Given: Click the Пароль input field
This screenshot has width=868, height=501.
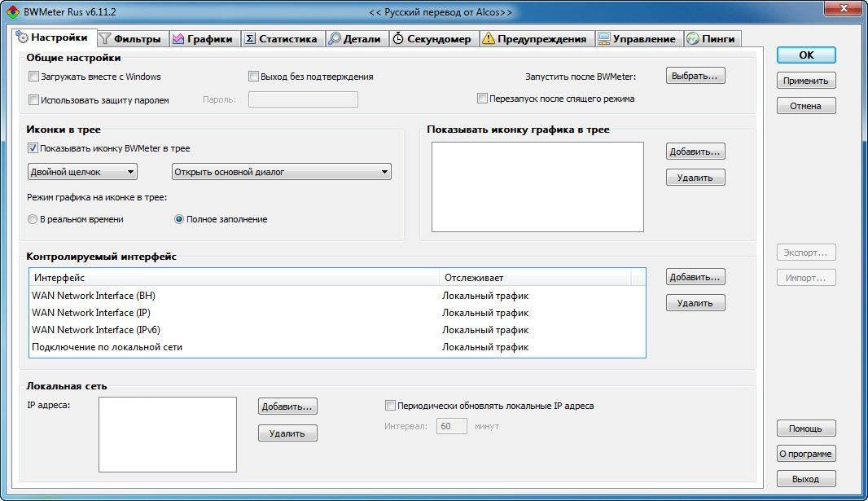Looking at the screenshot, I should pos(304,99).
